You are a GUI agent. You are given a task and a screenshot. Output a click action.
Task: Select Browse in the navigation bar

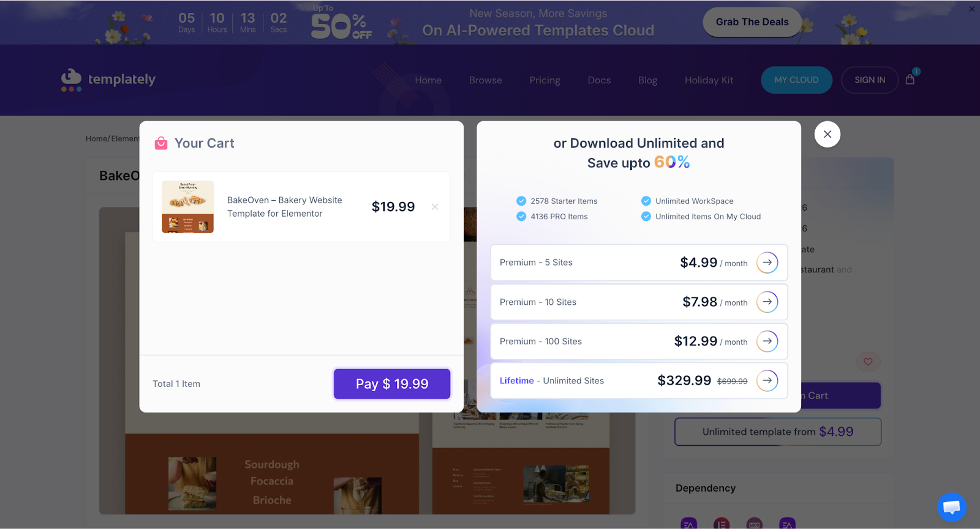(x=484, y=80)
